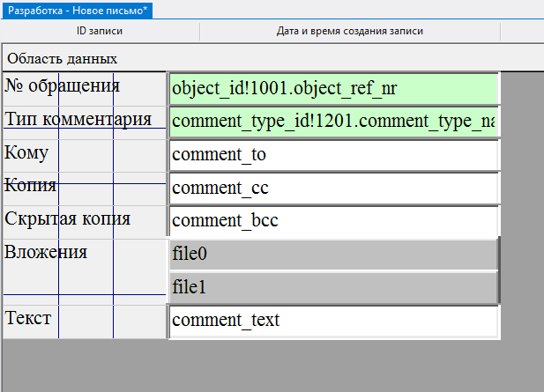Click the comment_text field
Image resolution: width=544 pixels, height=392 pixels.
(x=333, y=321)
